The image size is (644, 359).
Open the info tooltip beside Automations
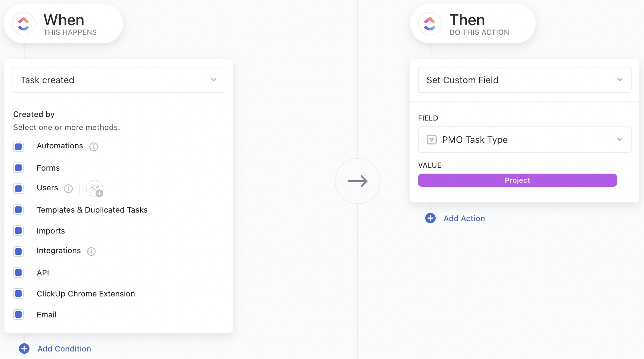tap(94, 147)
